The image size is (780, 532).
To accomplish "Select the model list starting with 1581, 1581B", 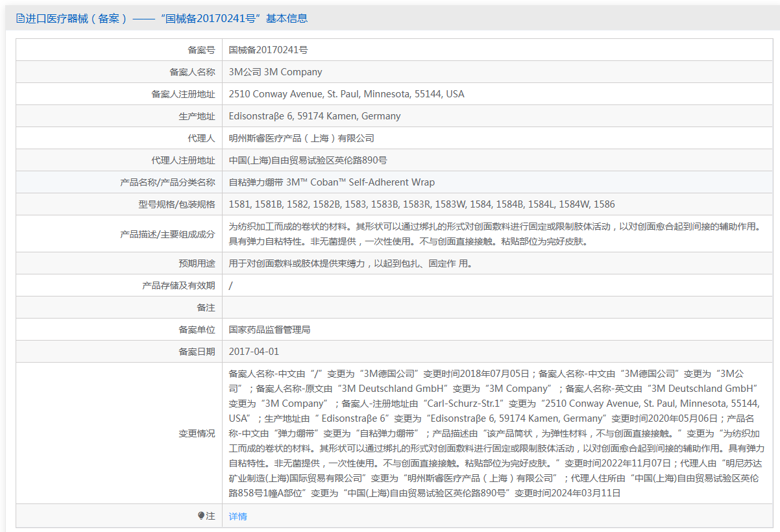I will coord(422,204).
